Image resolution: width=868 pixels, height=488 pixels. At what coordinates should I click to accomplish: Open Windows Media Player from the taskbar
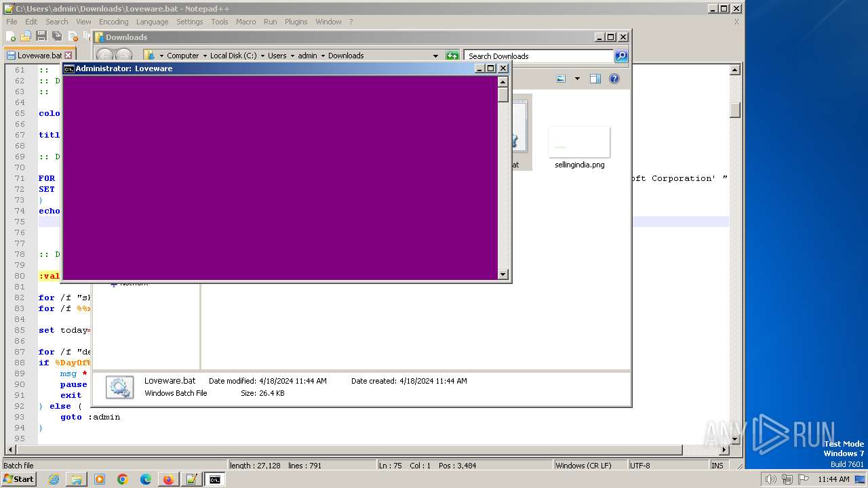[x=100, y=479]
